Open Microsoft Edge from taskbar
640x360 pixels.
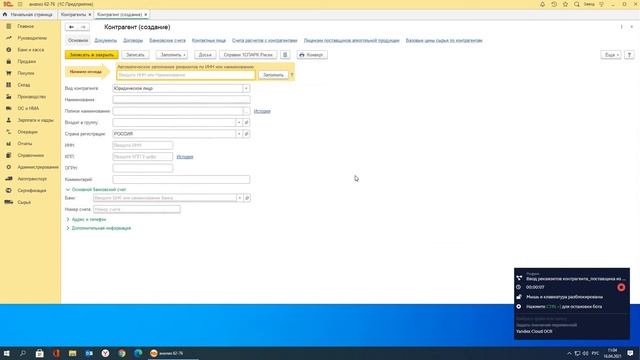point(138,353)
